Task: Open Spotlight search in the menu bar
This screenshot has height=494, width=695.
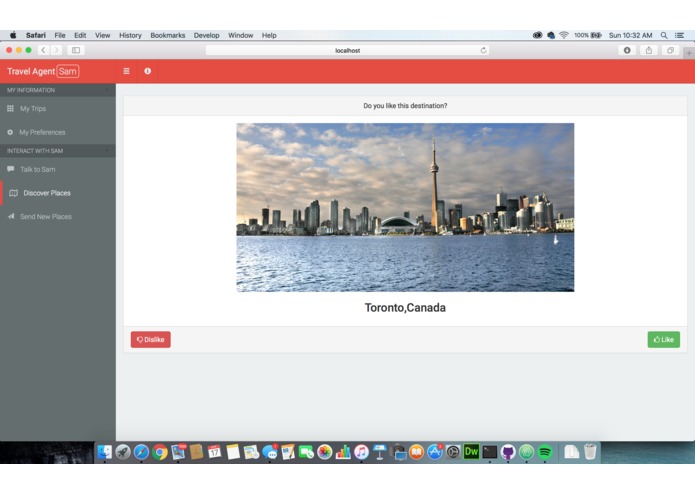Action: point(664,35)
